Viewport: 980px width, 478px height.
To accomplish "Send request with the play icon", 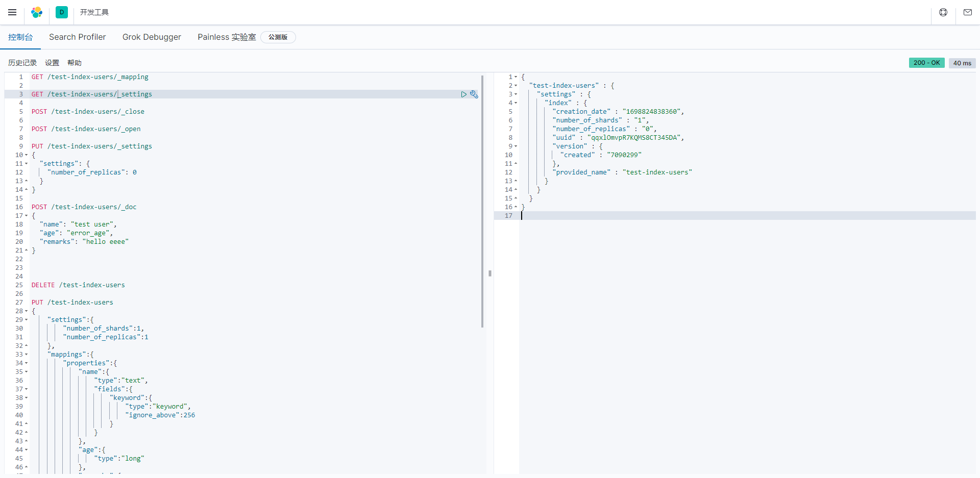I will 464,94.
